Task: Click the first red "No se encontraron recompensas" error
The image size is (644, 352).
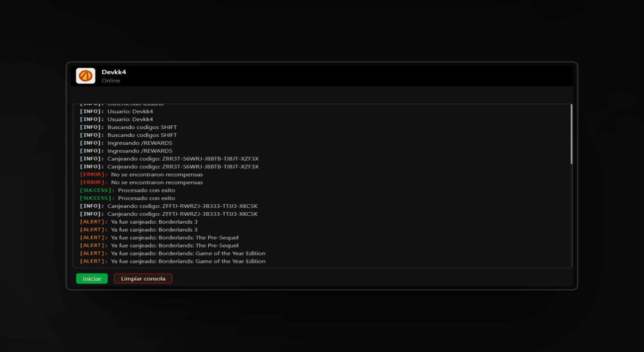Action: [141, 174]
